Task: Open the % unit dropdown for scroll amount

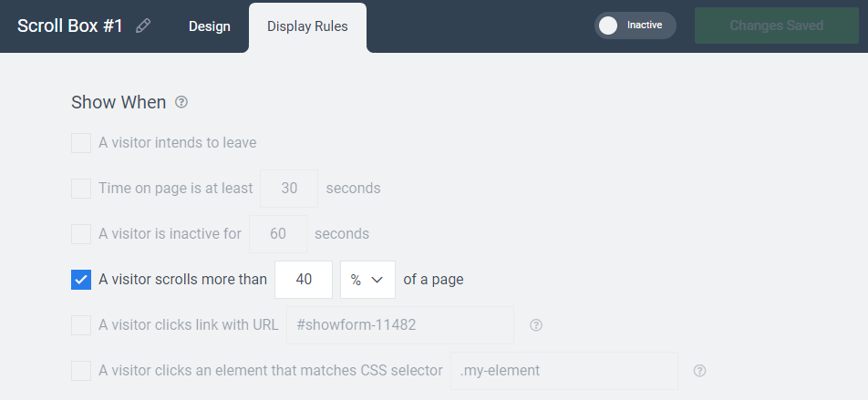Action: [367, 280]
